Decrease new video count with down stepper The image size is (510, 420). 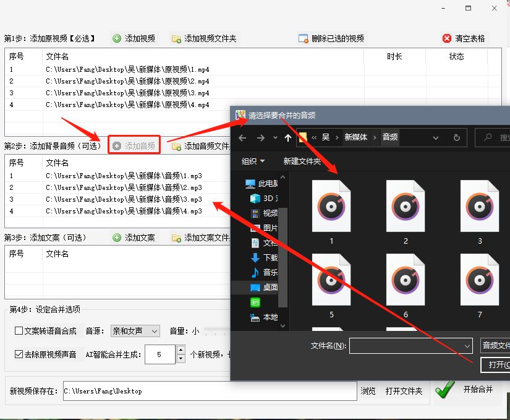[x=181, y=359]
